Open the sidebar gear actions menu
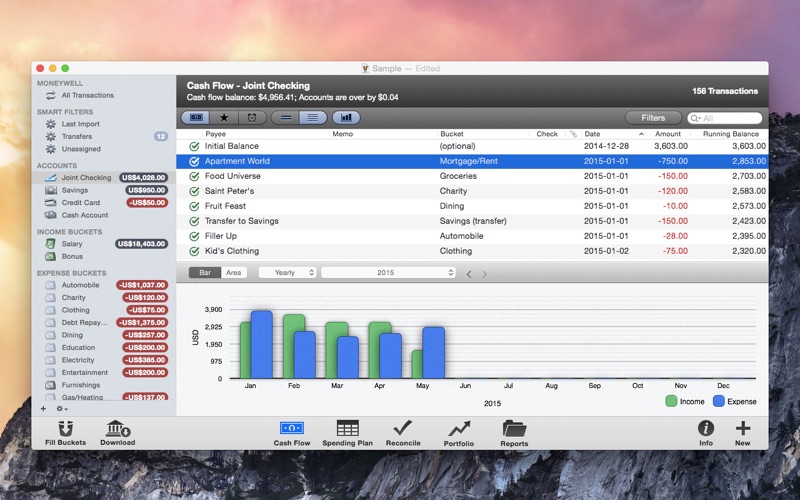Viewport: 800px width, 500px height. tap(62, 408)
